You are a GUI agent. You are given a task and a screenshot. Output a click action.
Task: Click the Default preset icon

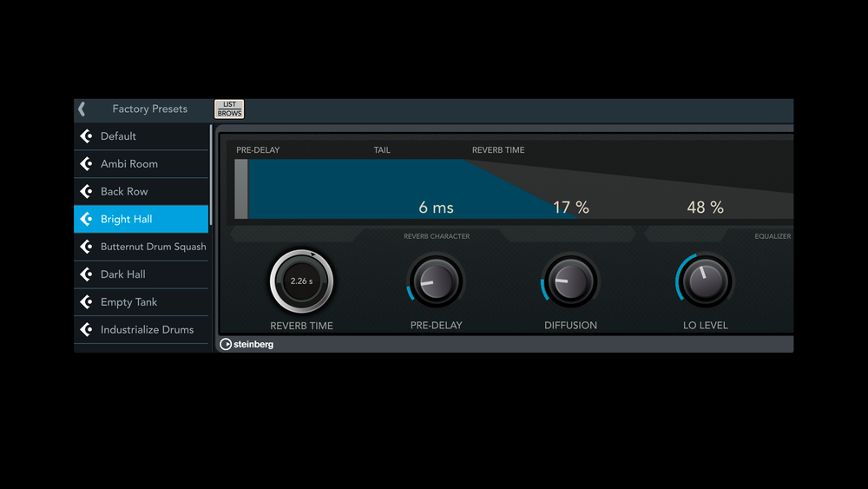(x=86, y=136)
